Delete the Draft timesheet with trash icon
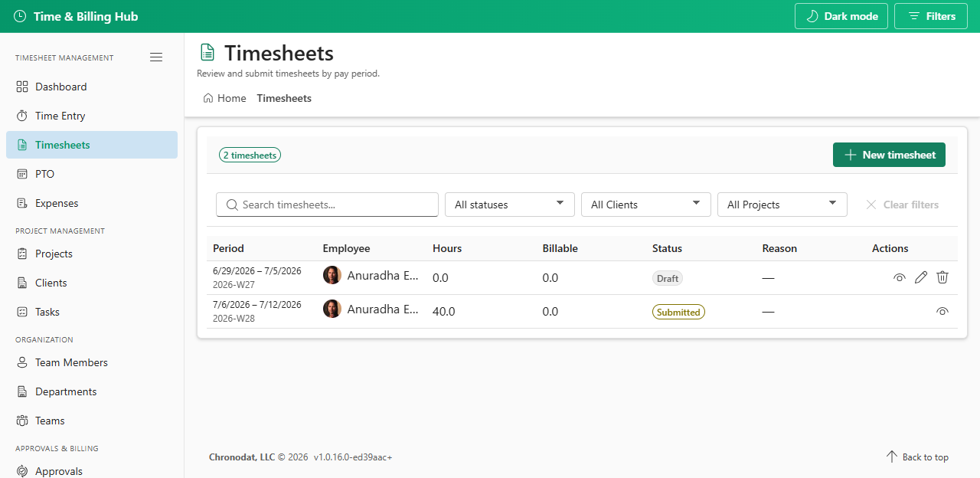 pyautogui.click(x=942, y=277)
